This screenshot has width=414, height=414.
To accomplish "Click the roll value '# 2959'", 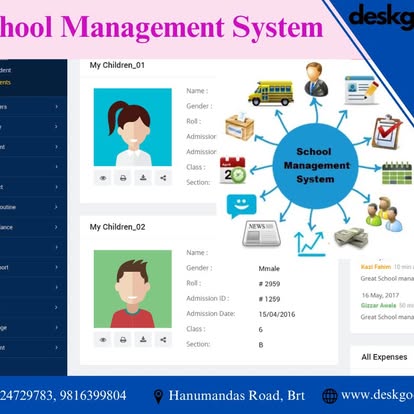I will (x=269, y=284).
